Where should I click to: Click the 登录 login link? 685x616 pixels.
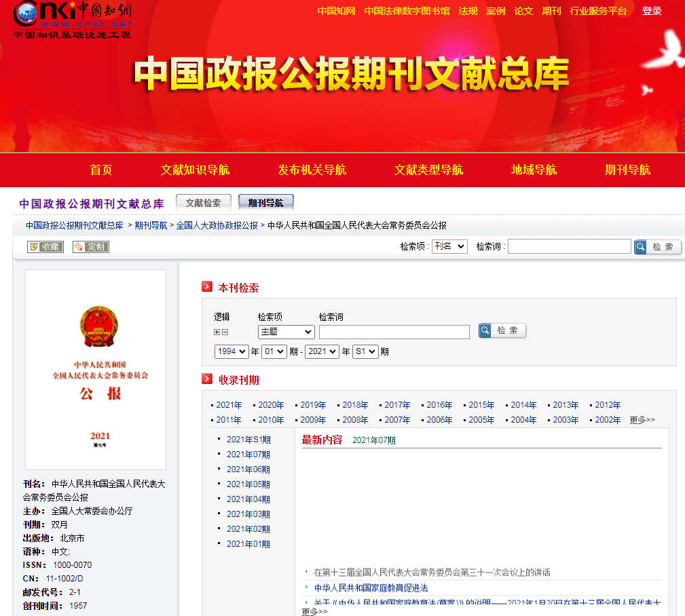pos(652,11)
